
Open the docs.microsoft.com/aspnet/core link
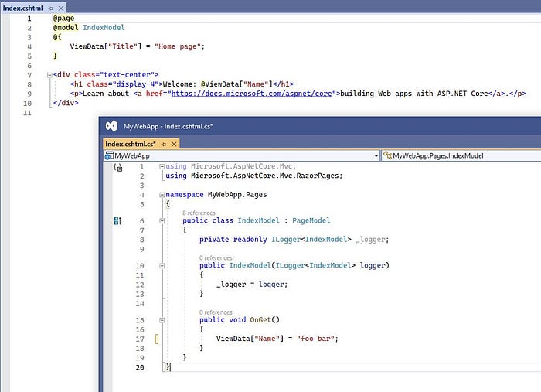[251, 94]
